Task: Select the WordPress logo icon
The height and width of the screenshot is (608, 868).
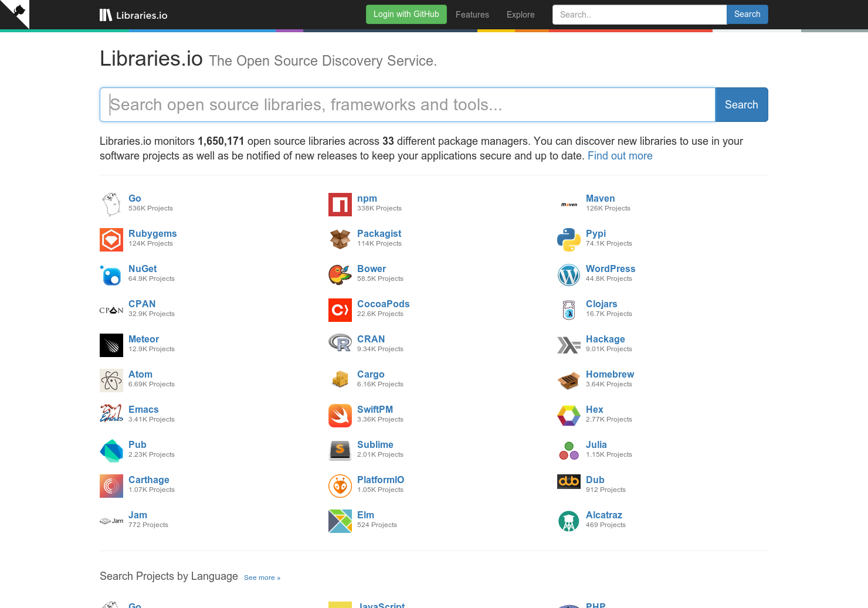Action: tap(568, 274)
